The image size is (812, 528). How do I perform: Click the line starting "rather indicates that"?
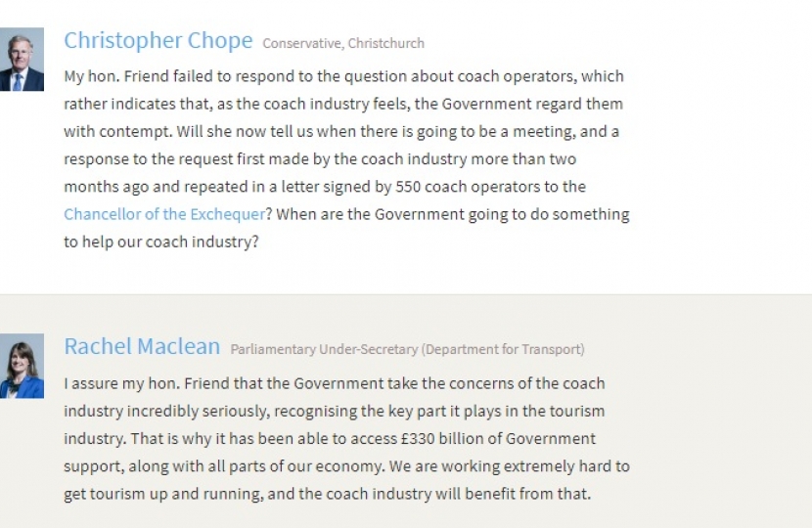[x=343, y=104]
